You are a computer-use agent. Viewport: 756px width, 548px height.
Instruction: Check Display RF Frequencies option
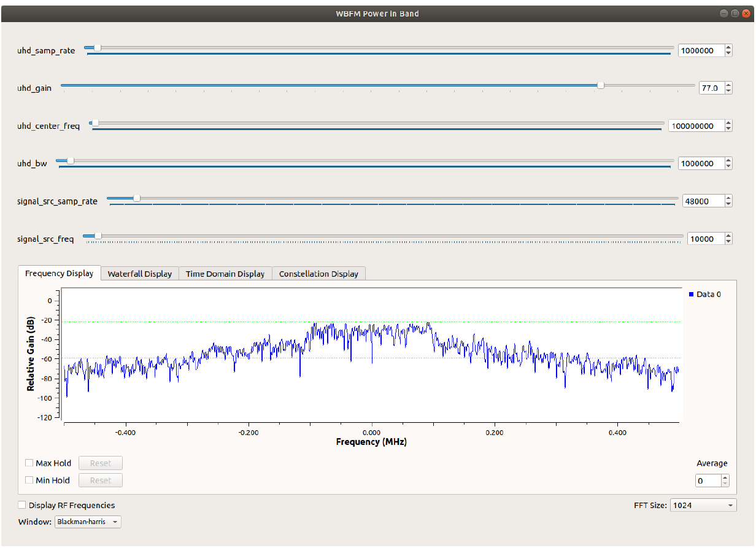click(x=22, y=505)
